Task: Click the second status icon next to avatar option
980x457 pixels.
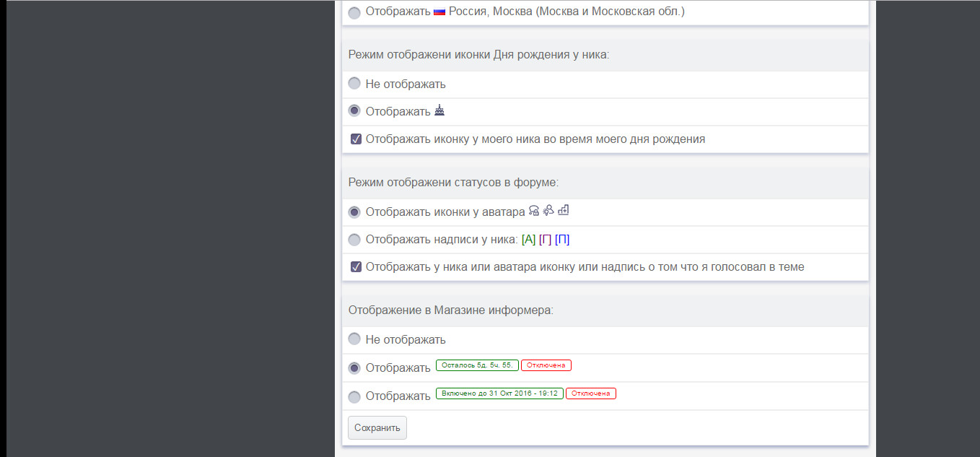Action: point(548,211)
